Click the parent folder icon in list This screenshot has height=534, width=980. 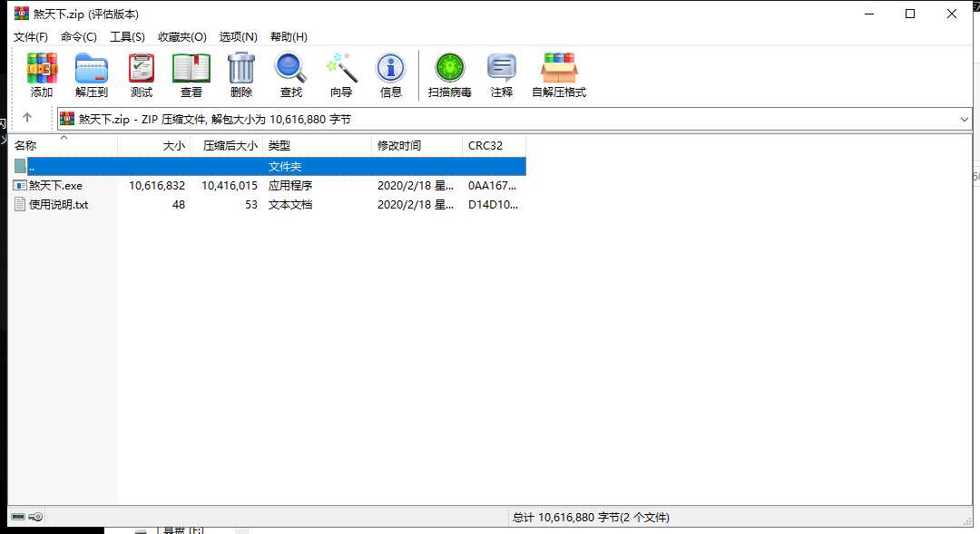pyautogui.click(x=20, y=166)
